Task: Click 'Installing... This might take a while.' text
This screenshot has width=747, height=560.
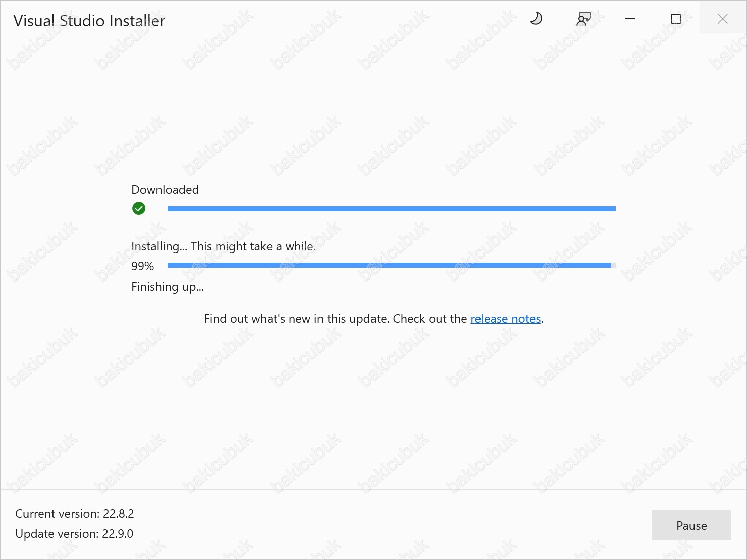Action: (224, 246)
